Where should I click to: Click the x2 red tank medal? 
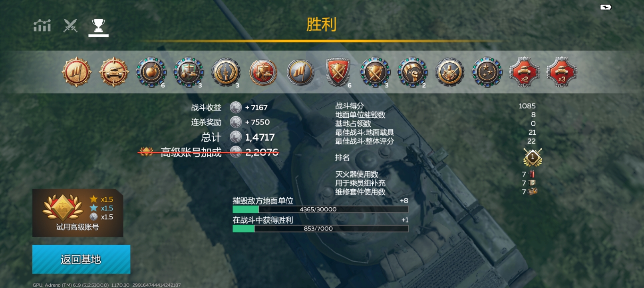point(524,72)
